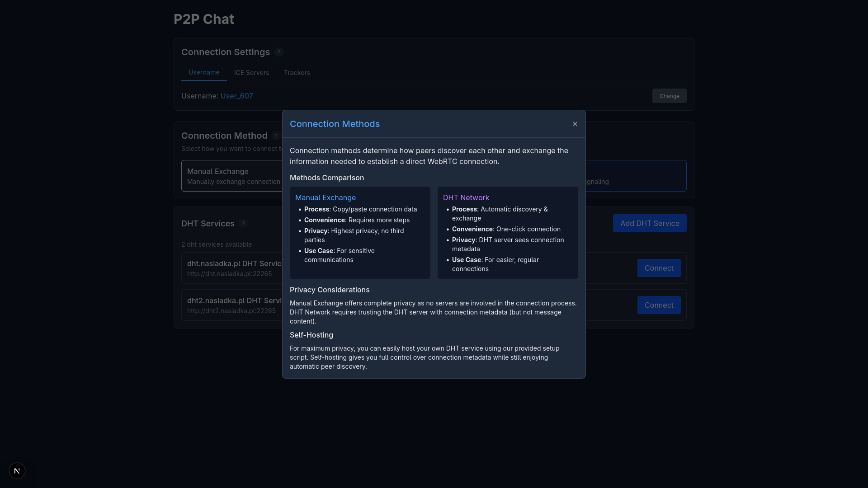Image resolution: width=868 pixels, height=488 pixels.
Task: Click the Connection Method help icon
Action: pyautogui.click(x=276, y=136)
